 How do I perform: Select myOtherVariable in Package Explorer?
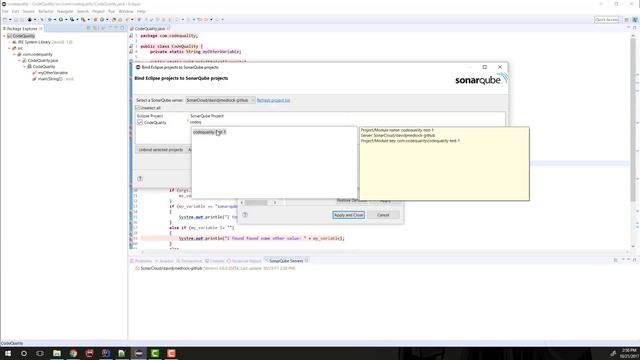point(53,73)
